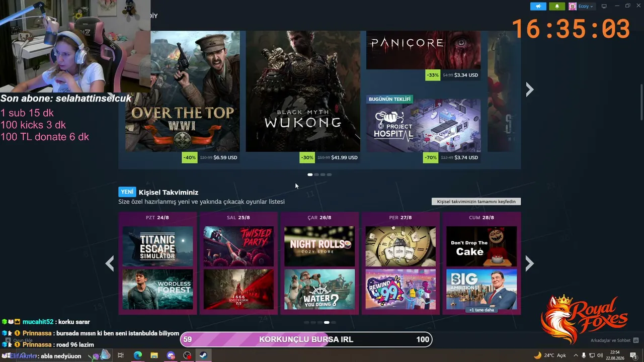Show hidden system tray icons

[x=575, y=355]
